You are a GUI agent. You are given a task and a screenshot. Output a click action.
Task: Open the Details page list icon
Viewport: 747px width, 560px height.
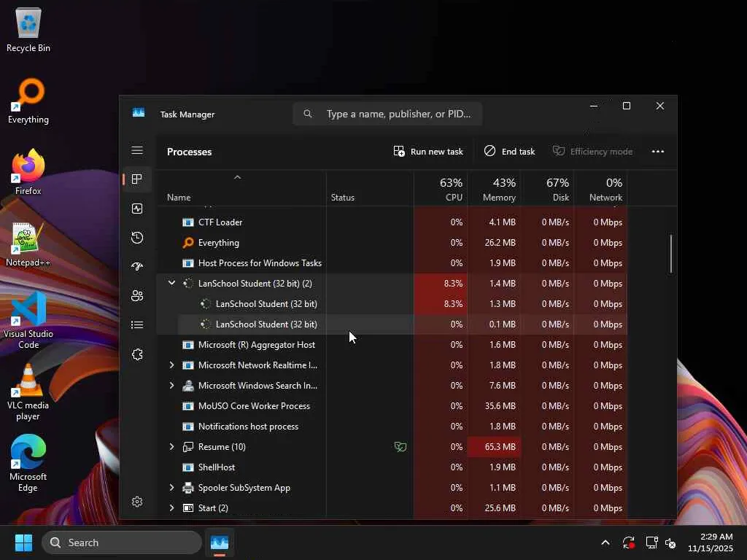[137, 324]
